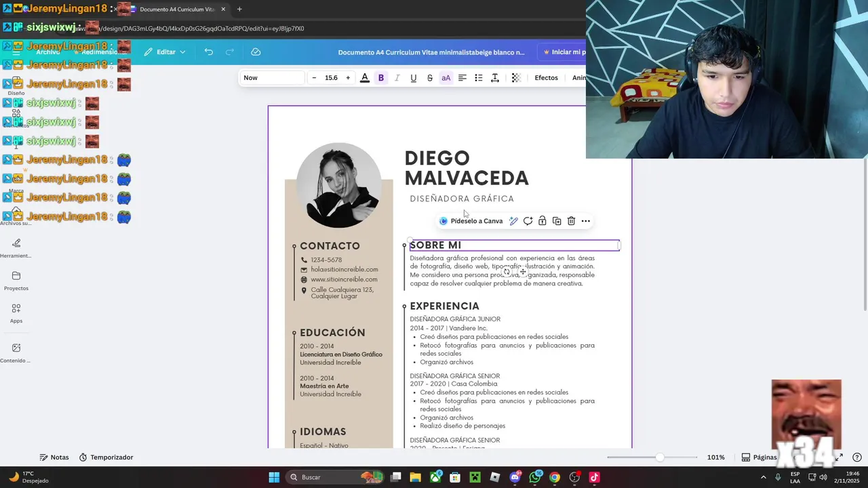The width and height of the screenshot is (868, 488).
Task: Adjust the zoom slider handle
Action: 660,457
